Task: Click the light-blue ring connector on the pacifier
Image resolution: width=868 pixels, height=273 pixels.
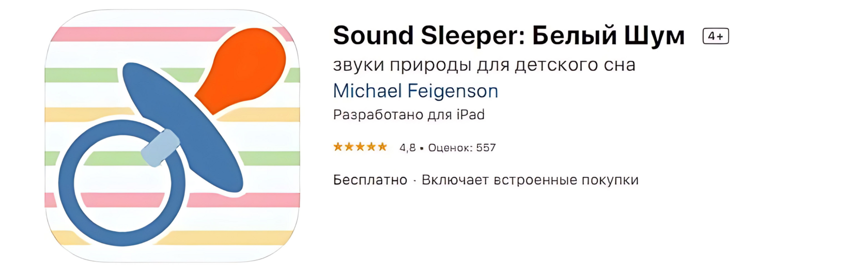Action: click(161, 148)
